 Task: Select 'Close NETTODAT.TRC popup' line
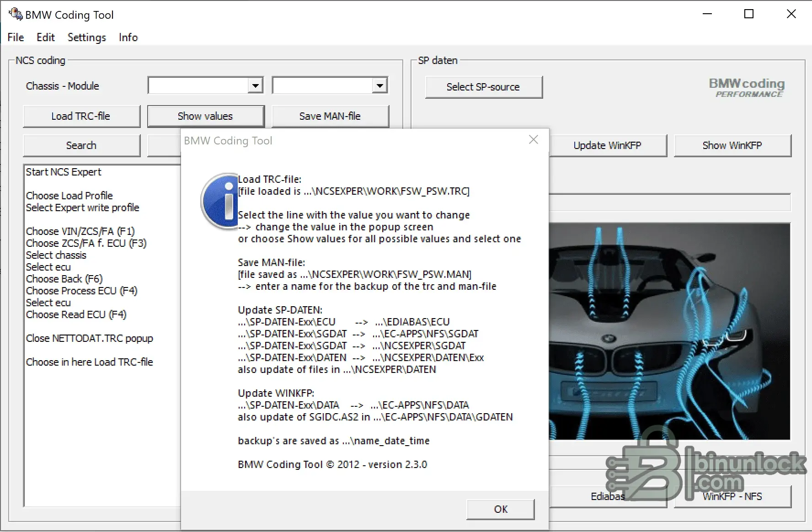point(90,338)
